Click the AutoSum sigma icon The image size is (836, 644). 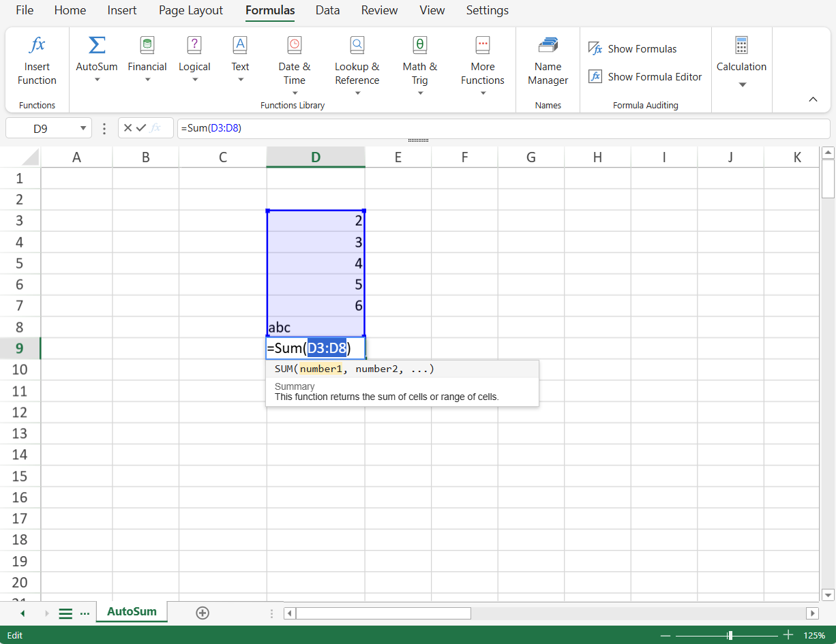point(97,46)
